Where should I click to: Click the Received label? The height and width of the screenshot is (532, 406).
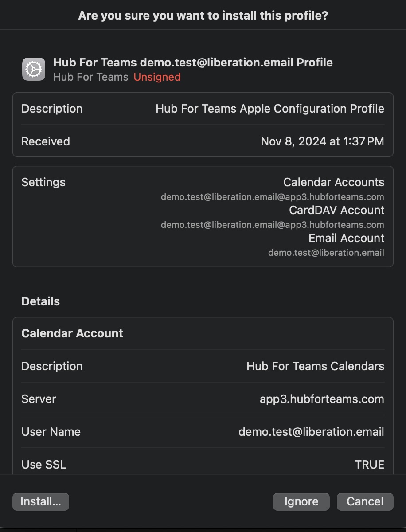46,141
